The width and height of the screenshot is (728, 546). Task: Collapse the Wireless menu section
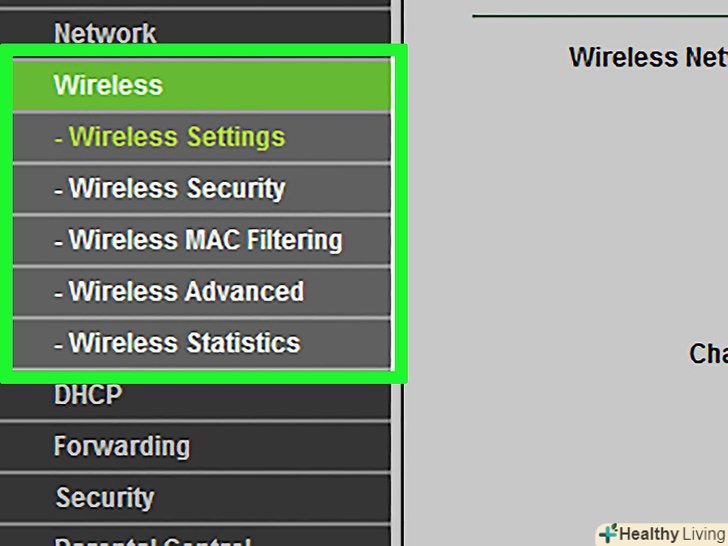click(x=108, y=85)
